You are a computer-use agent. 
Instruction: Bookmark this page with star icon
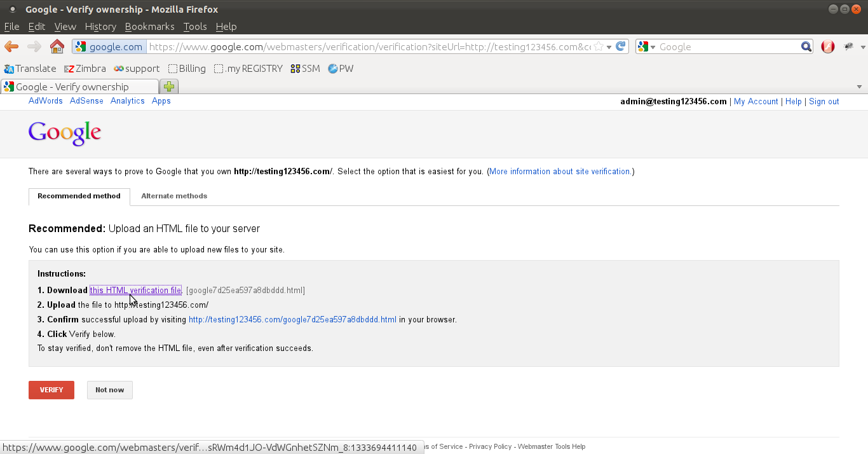click(x=598, y=46)
